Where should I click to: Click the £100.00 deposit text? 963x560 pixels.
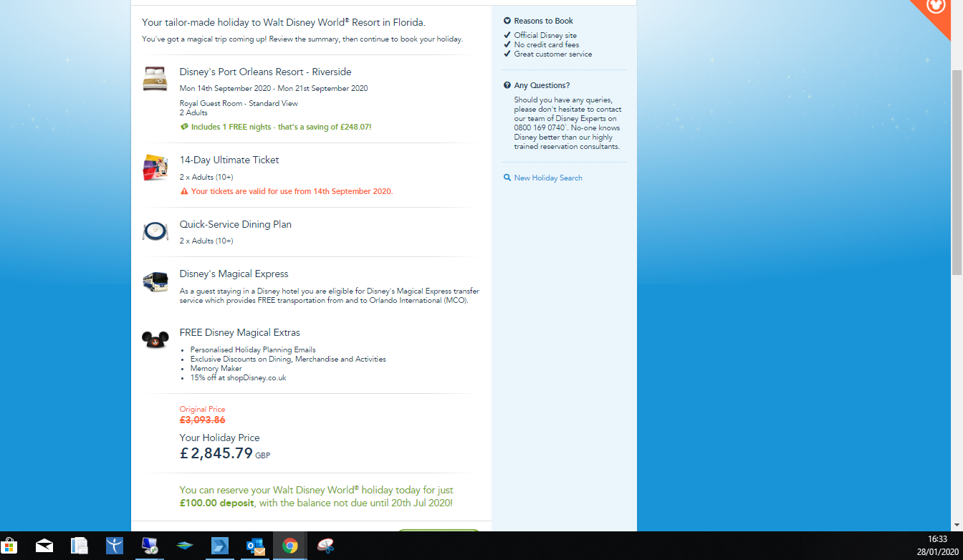[216, 503]
